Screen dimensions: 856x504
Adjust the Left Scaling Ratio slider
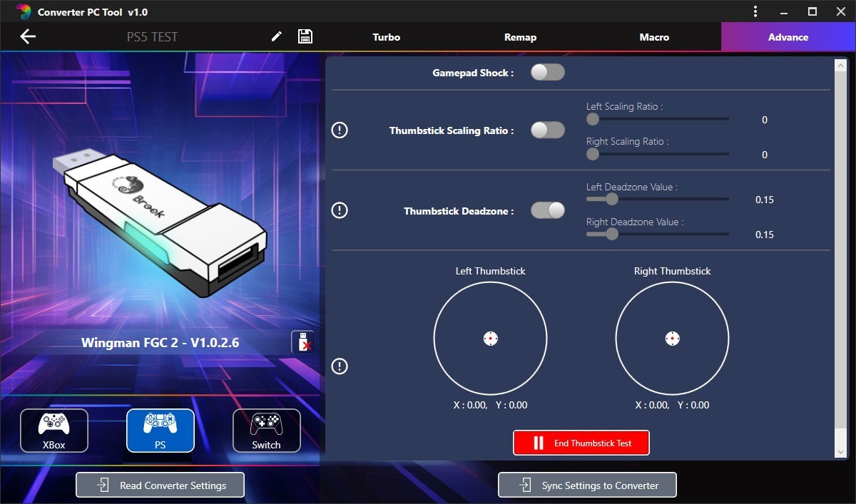coord(658,119)
